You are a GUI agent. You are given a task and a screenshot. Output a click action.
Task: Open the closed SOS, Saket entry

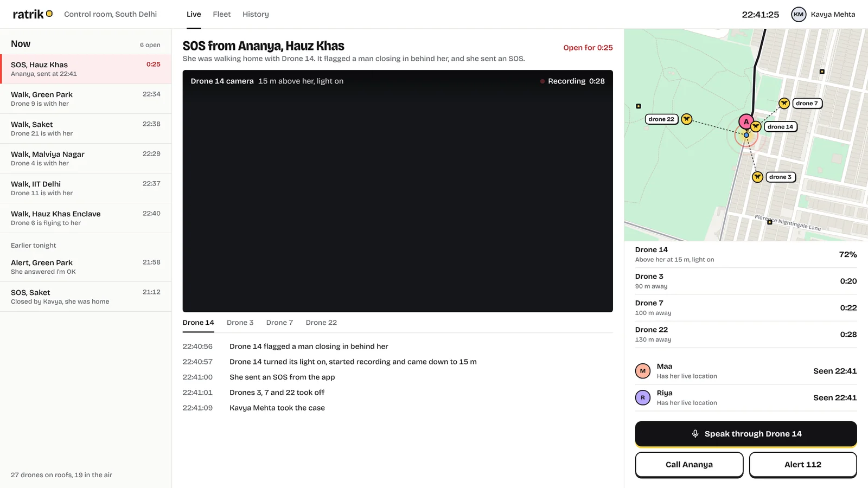86,297
